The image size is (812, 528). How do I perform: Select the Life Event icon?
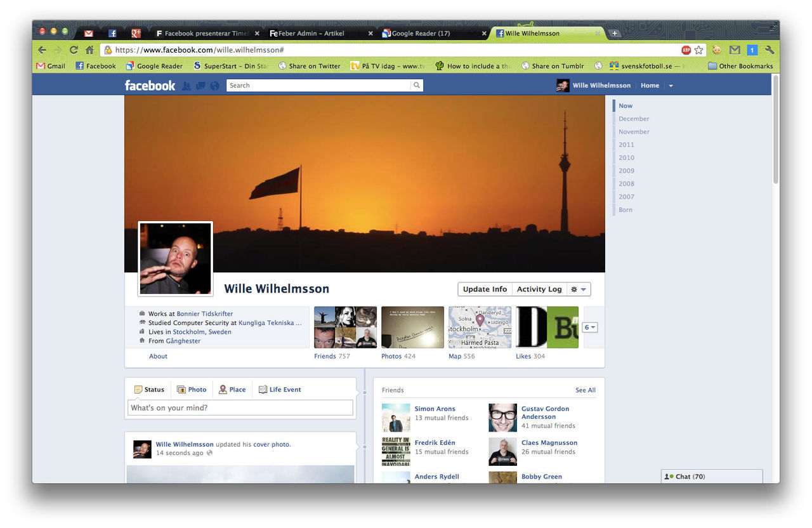tap(262, 389)
